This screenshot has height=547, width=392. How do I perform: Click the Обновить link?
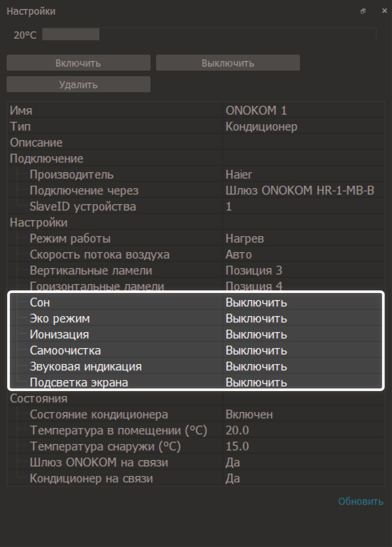click(360, 501)
